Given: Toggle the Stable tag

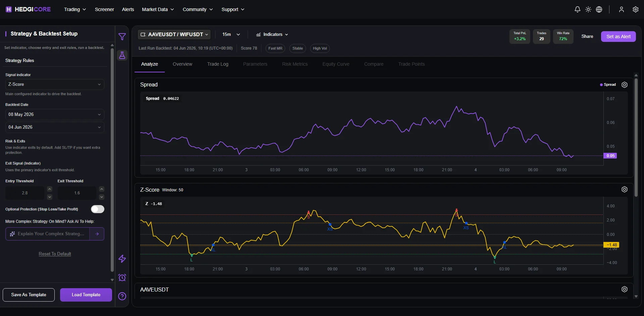Looking at the screenshot, I should pyautogui.click(x=298, y=48).
